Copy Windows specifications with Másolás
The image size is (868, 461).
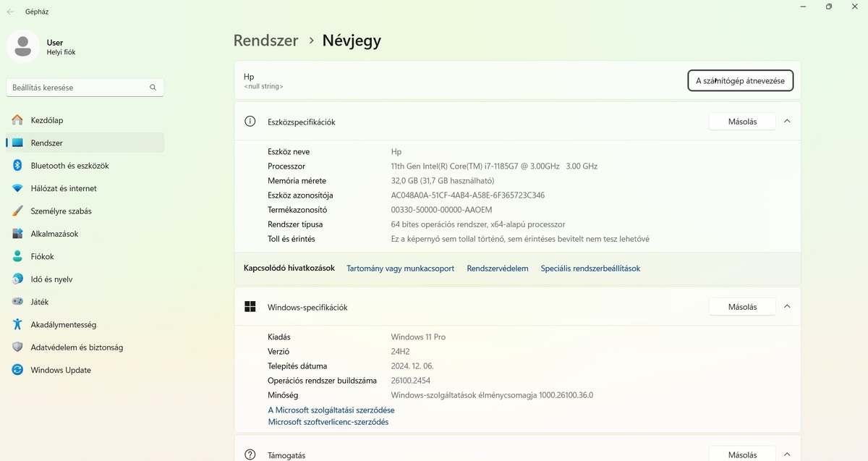(742, 307)
